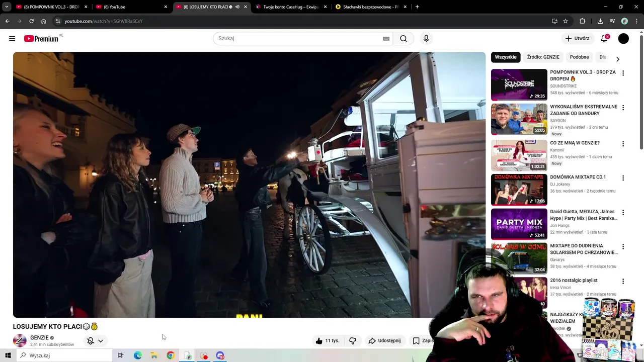This screenshot has height=362, width=644.
Task: Open options for David Guetta Party Mix suggestion
Action: pos(623,212)
